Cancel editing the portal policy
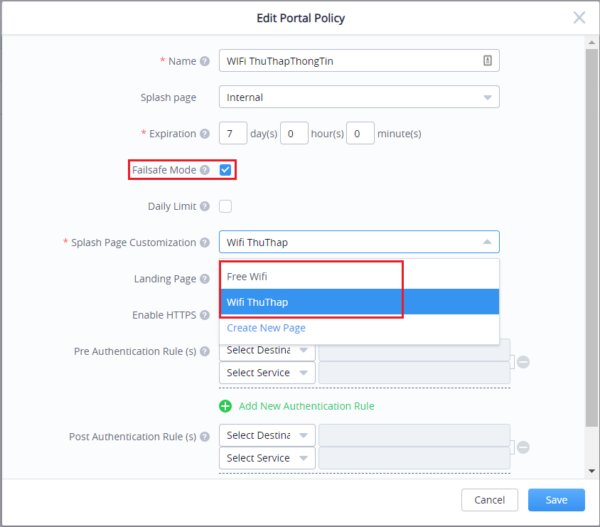This screenshot has width=600, height=527. 489,500
